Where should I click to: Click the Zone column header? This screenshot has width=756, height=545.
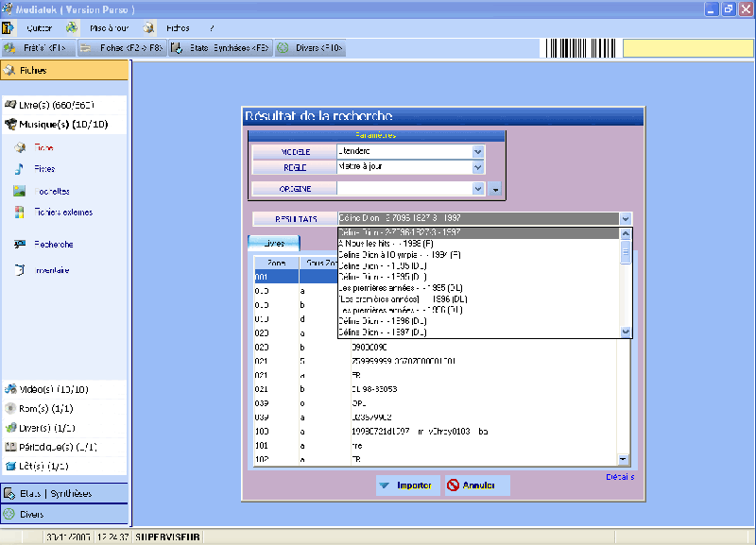[276, 264]
